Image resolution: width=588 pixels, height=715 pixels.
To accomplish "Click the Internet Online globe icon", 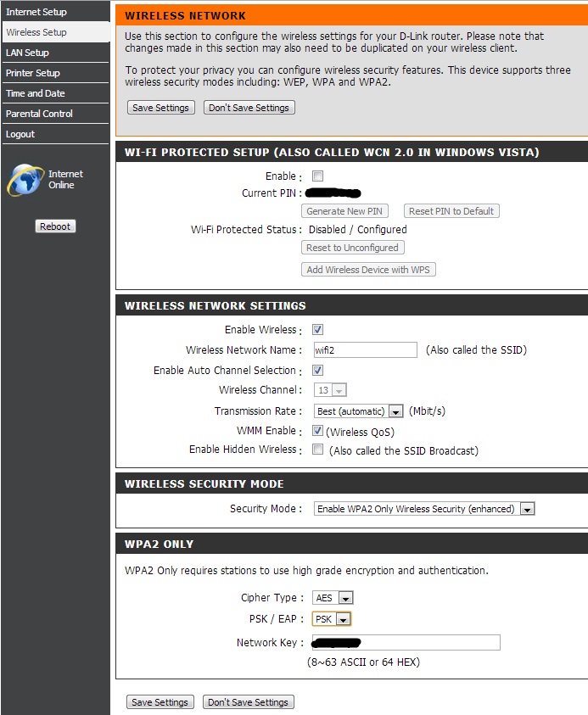I will point(25,180).
